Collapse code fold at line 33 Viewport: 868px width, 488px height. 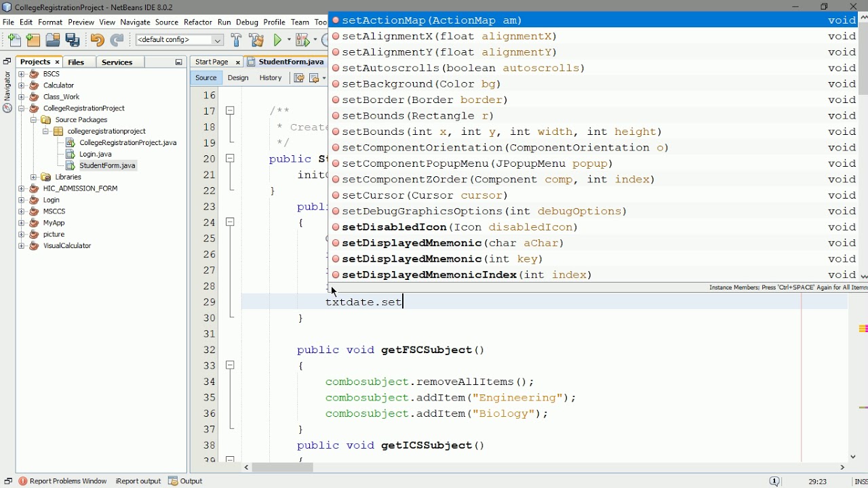(231, 365)
